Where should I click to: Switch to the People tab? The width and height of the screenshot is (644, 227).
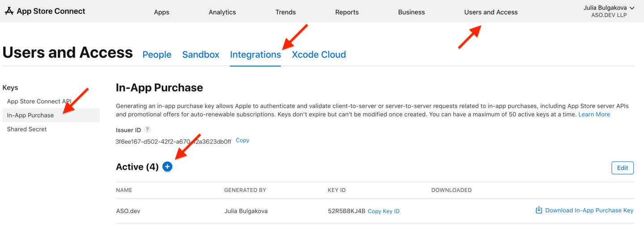(157, 55)
